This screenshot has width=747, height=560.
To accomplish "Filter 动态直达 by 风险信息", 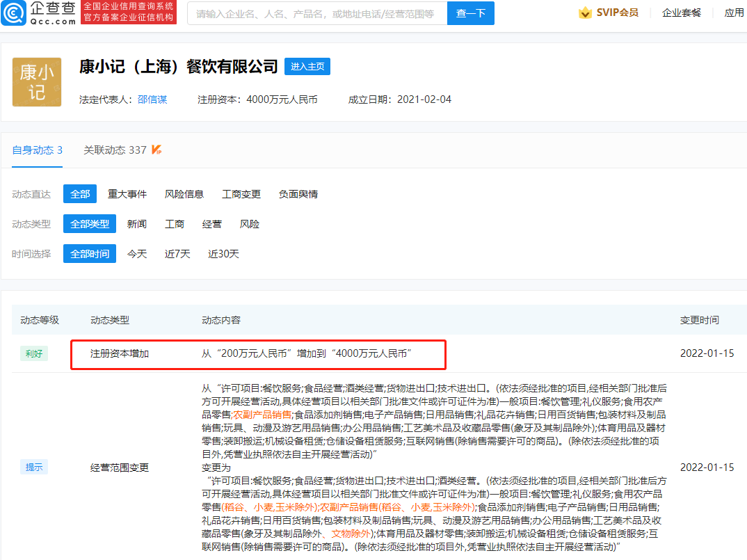I will pyautogui.click(x=184, y=194).
